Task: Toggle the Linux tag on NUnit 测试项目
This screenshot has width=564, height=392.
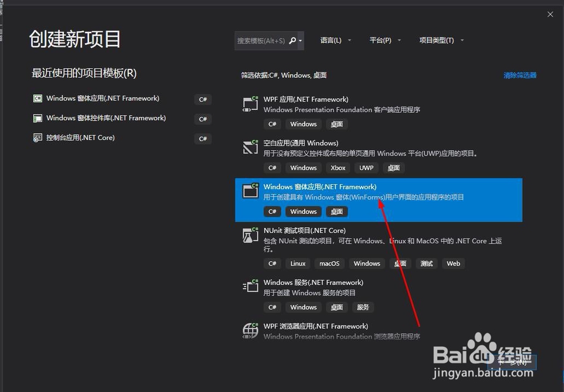Action: pos(297,263)
